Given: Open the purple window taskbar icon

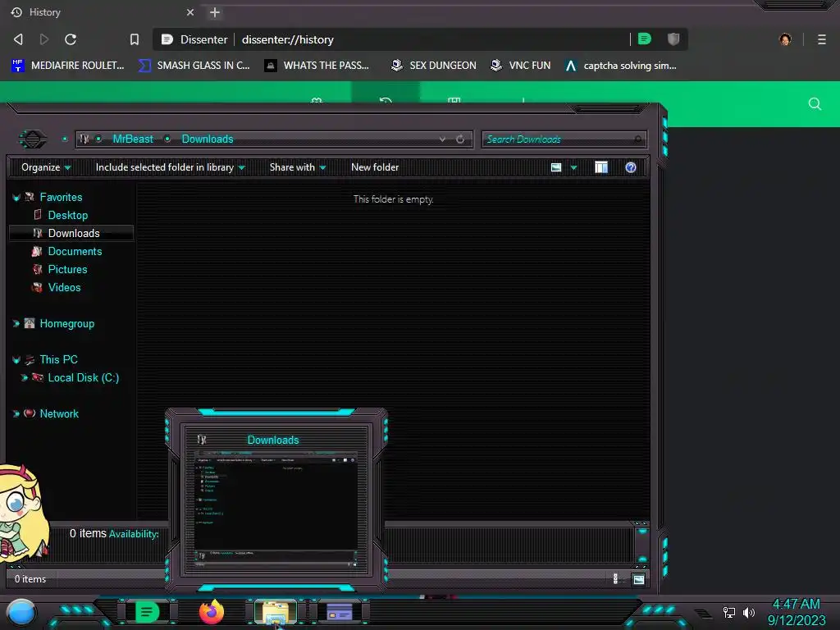Looking at the screenshot, I should click(x=340, y=612).
